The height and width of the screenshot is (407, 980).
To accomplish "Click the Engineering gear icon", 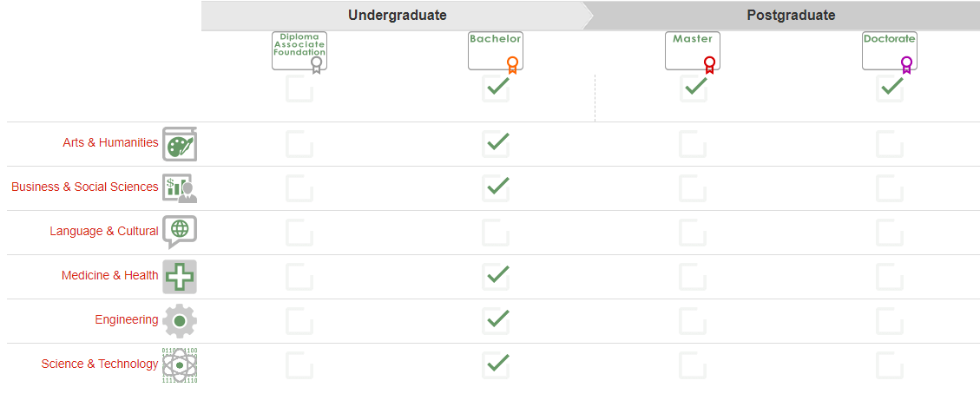I will pos(180,321).
